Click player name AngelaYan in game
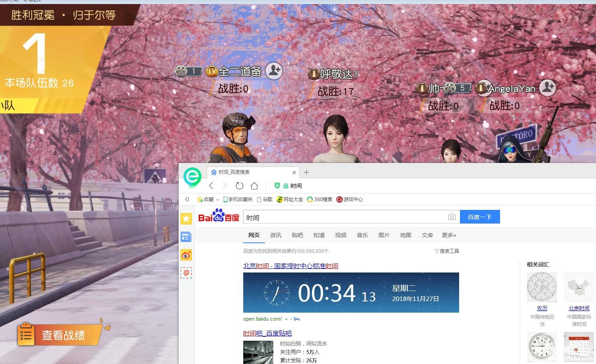The height and width of the screenshot is (364, 596). [x=512, y=89]
